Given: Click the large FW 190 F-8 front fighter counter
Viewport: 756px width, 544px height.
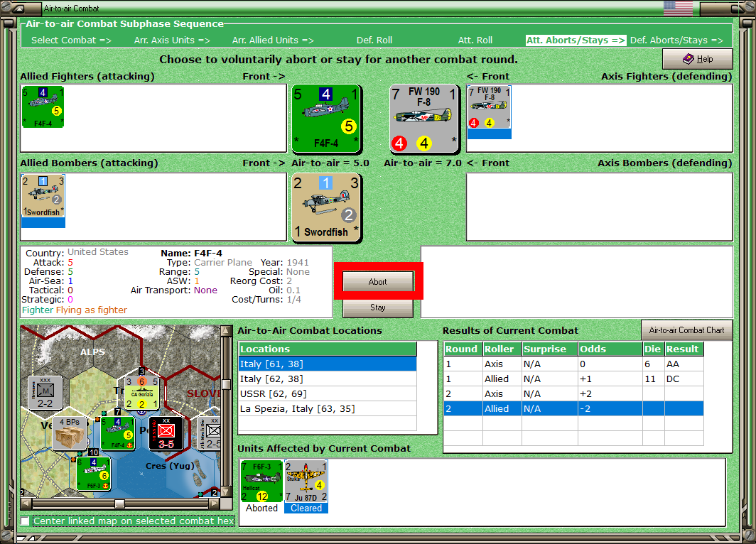Looking at the screenshot, I should (x=424, y=119).
